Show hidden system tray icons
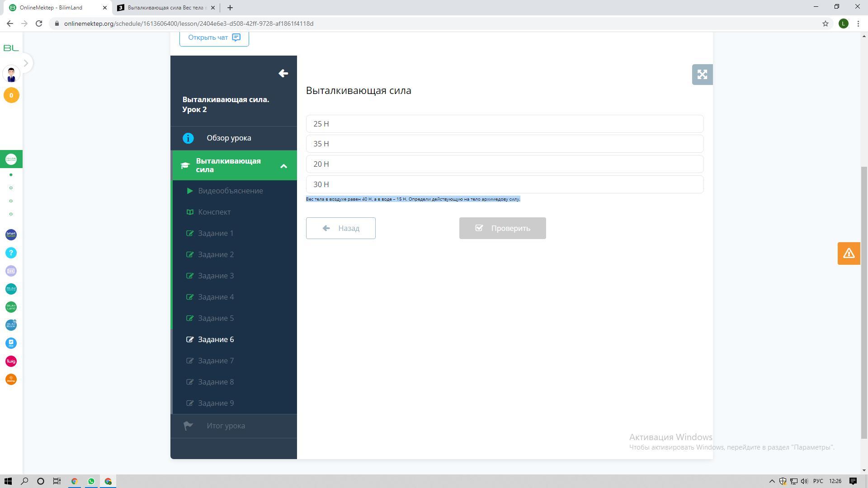 pyautogui.click(x=772, y=481)
